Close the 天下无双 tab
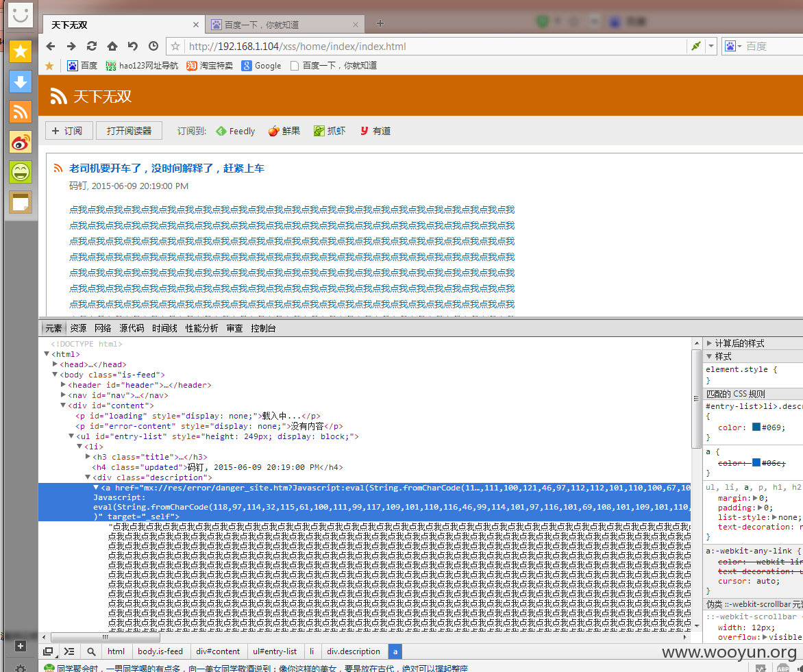This screenshot has width=803, height=672. click(196, 25)
